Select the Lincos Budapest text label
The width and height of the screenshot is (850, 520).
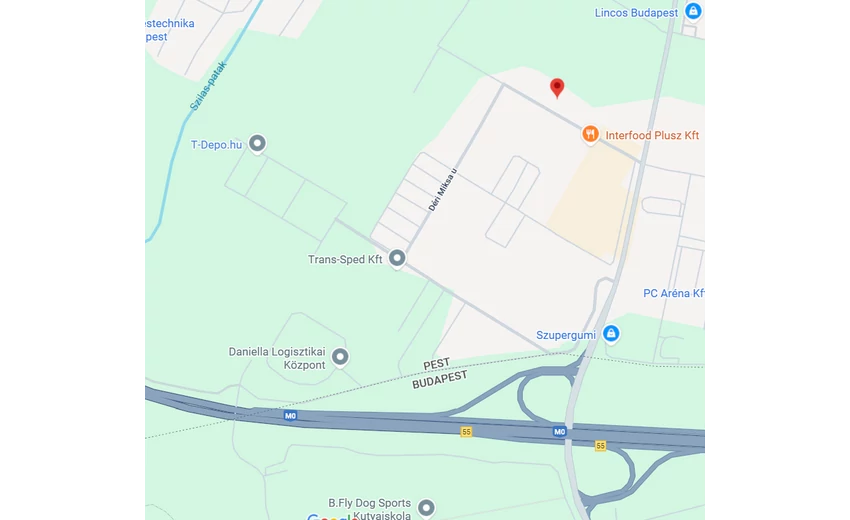pos(636,12)
